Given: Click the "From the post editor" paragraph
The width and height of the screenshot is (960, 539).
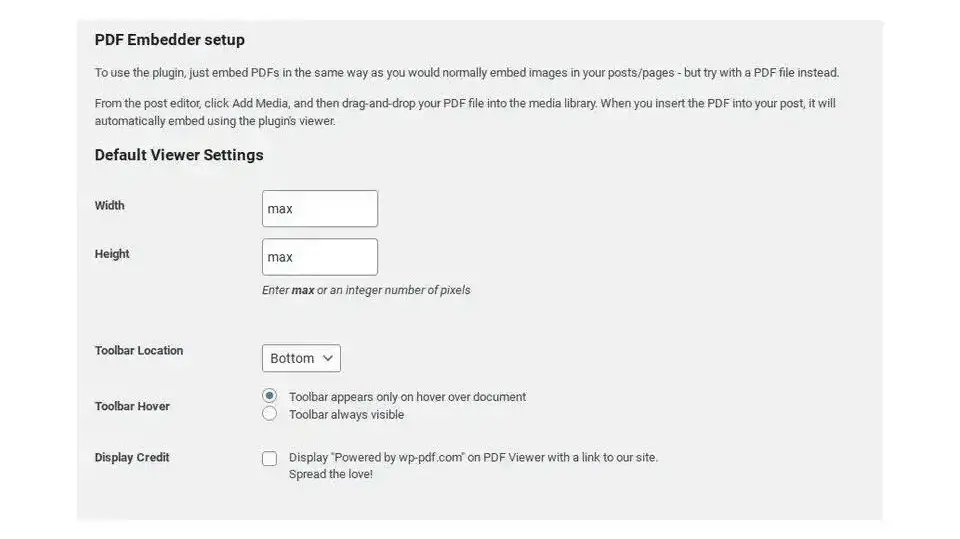Looking at the screenshot, I should tap(465, 112).
